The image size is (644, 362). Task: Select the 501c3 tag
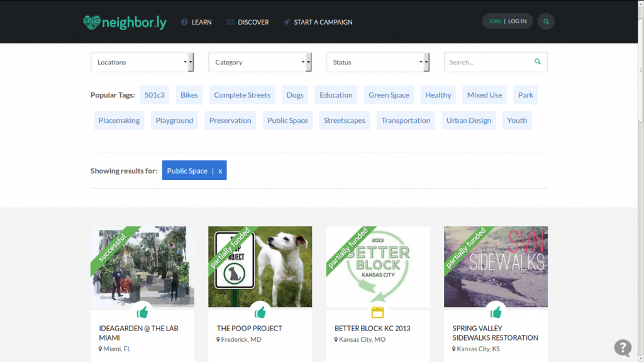155,95
